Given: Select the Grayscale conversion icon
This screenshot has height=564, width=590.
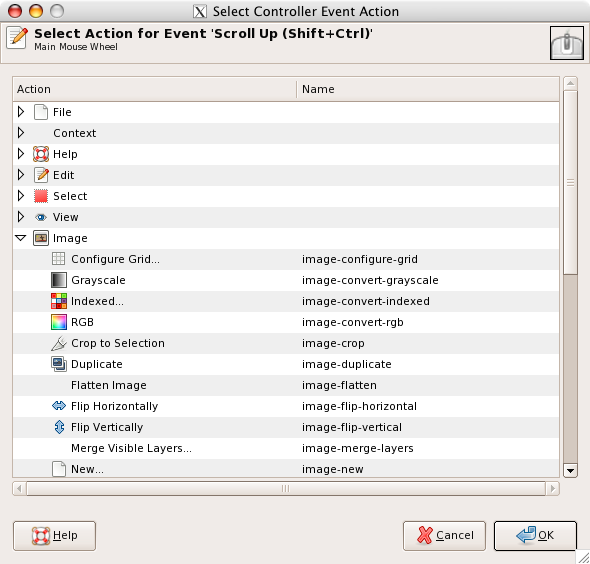Looking at the screenshot, I should coord(59,280).
